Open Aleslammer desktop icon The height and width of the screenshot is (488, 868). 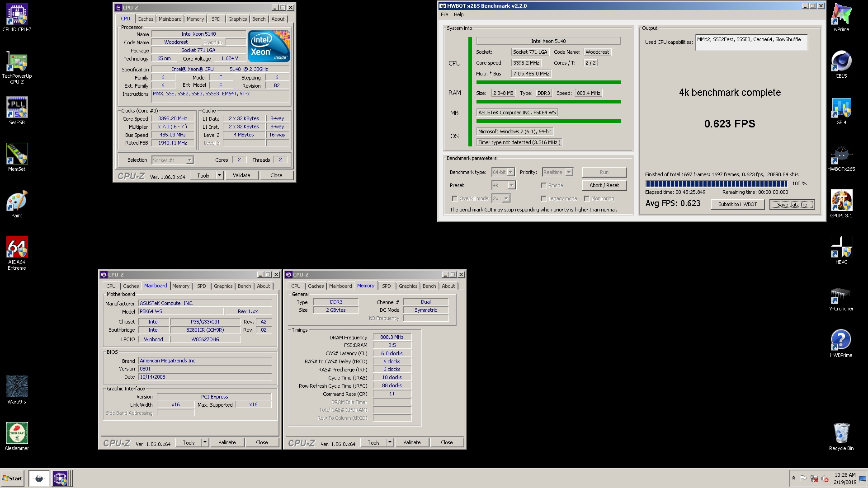click(17, 436)
